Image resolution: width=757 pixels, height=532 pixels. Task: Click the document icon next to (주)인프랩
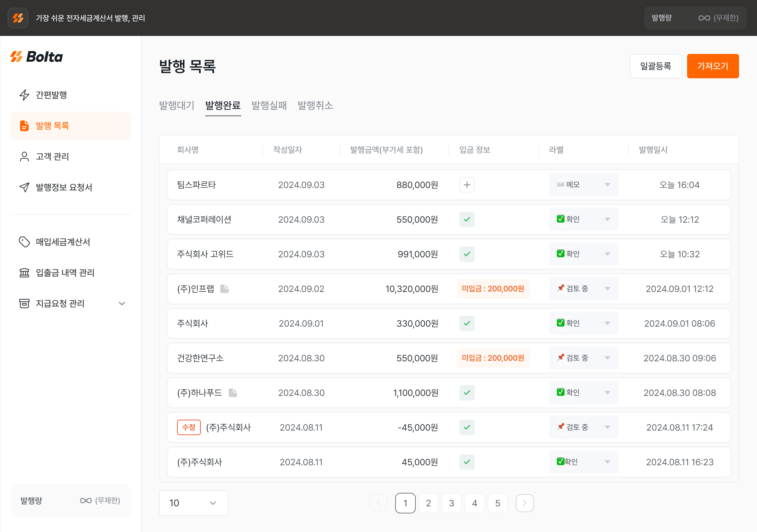(225, 289)
